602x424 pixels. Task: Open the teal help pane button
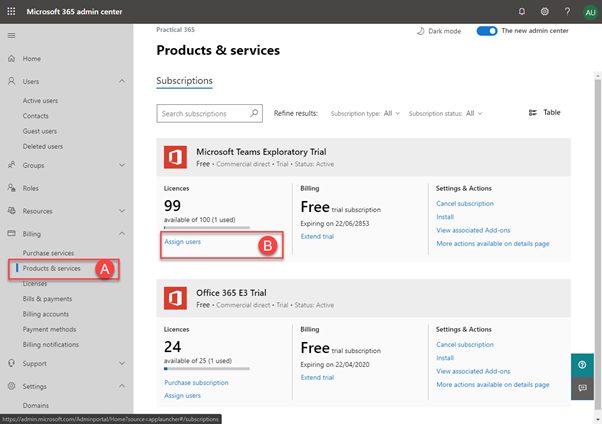(582, 365)
